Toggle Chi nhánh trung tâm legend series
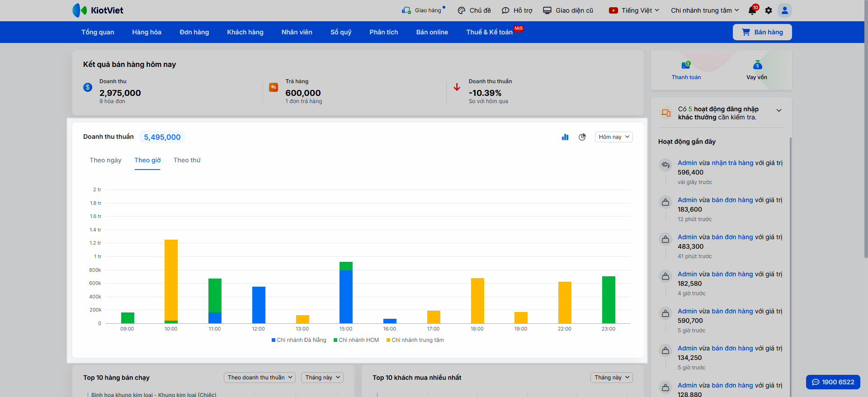868x397 pixels. pyautogui.click(x=415, y=340)
